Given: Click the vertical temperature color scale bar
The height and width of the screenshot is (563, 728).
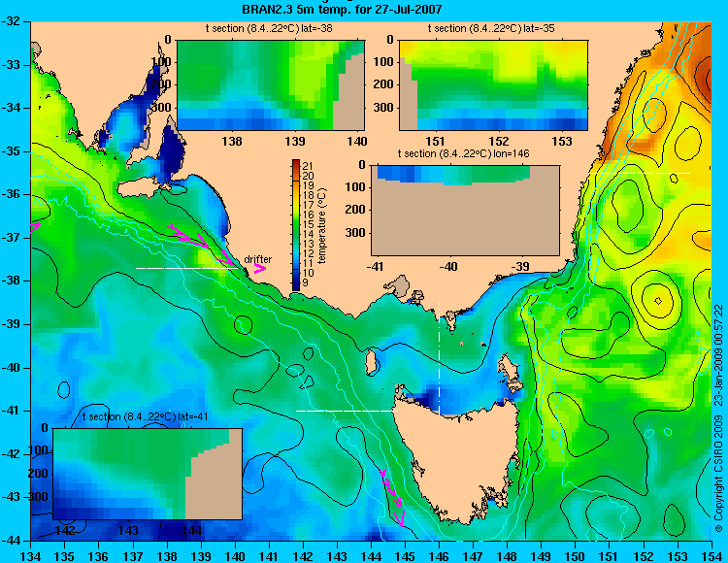Looking at the screenshot, I should (296, 225).
